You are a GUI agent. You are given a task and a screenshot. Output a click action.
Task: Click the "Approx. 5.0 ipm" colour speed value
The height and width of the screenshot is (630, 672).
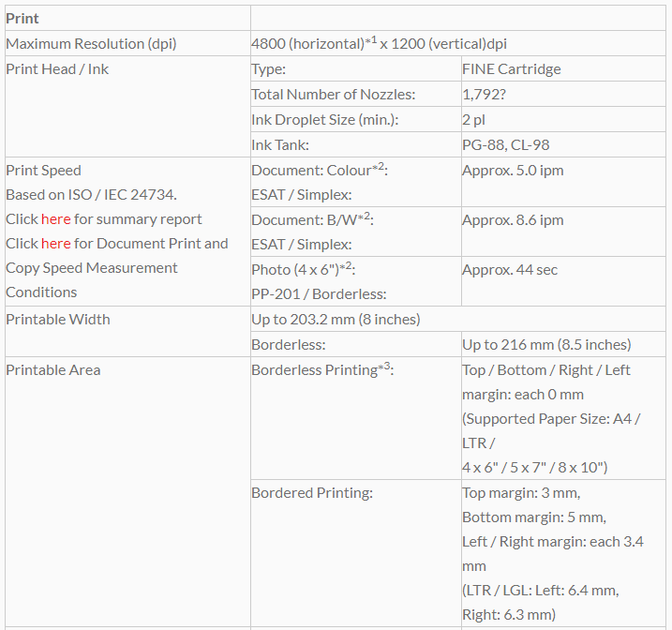513,171
